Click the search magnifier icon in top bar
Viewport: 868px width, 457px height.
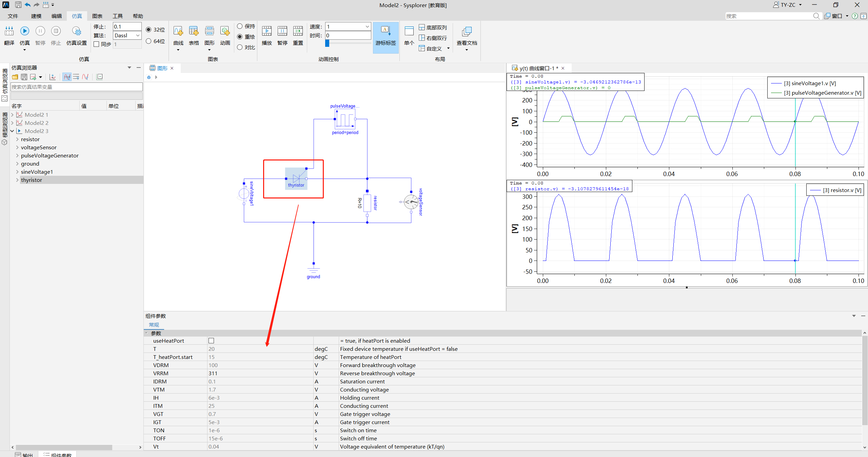pos(816,16)
